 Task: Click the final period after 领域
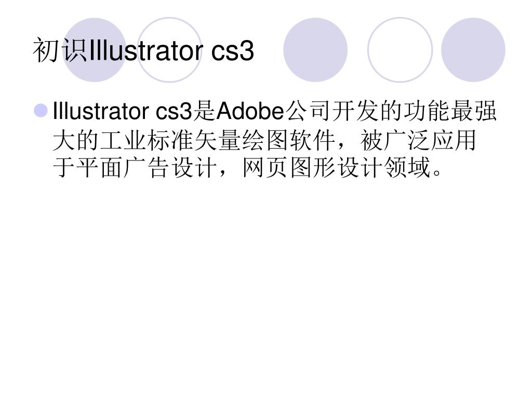coord(436,173)
